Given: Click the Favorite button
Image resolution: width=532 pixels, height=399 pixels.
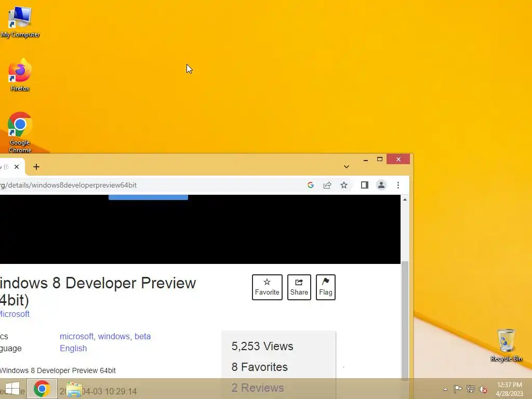Looking at the screenshot, I should coord(267,287).
